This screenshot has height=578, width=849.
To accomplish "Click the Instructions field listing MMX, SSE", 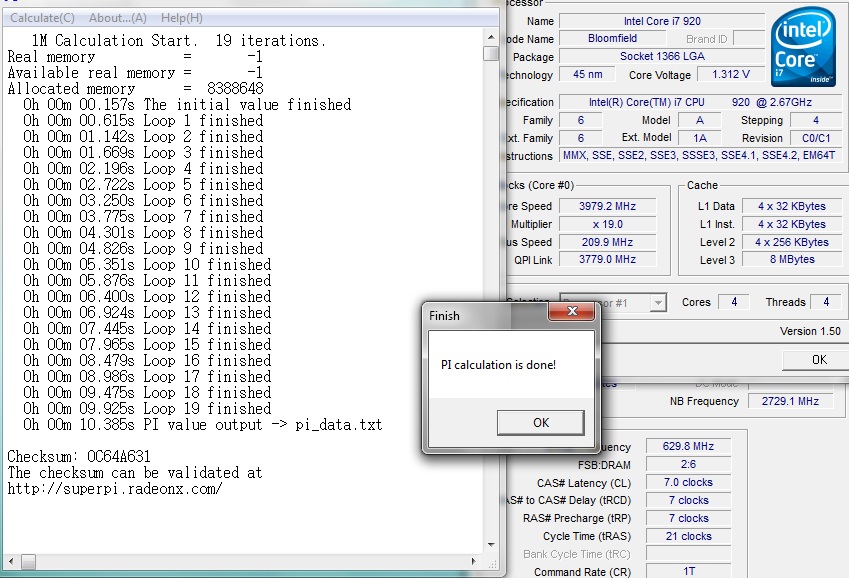I will coord(700,155).
